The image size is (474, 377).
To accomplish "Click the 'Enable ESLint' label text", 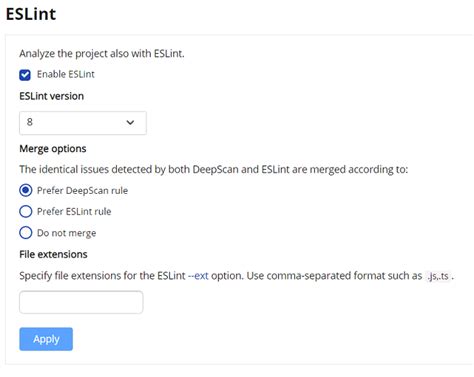I will click(66, 74).
